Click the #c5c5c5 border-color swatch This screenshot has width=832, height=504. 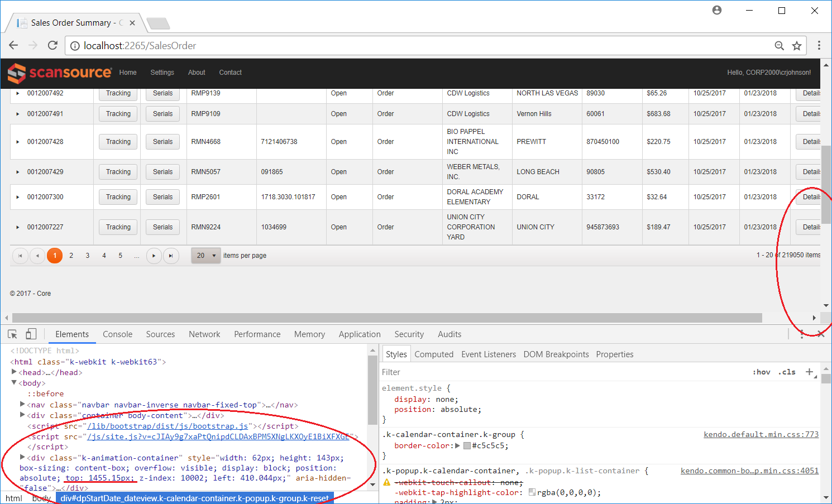[x=467, y=446]
